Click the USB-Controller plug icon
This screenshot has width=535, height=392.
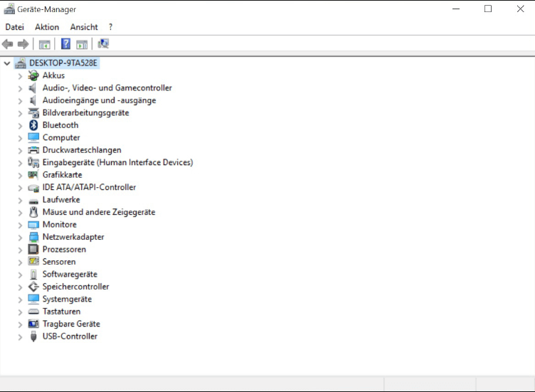33,337
